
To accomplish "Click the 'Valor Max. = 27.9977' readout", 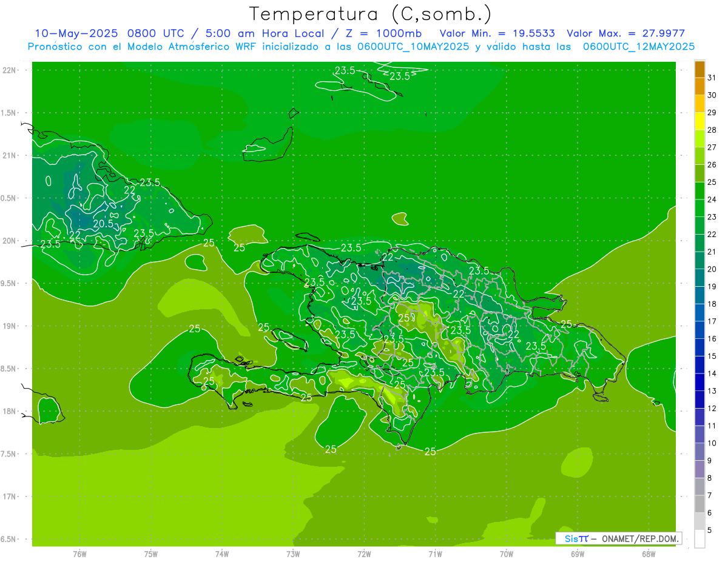I will point(625,33).
